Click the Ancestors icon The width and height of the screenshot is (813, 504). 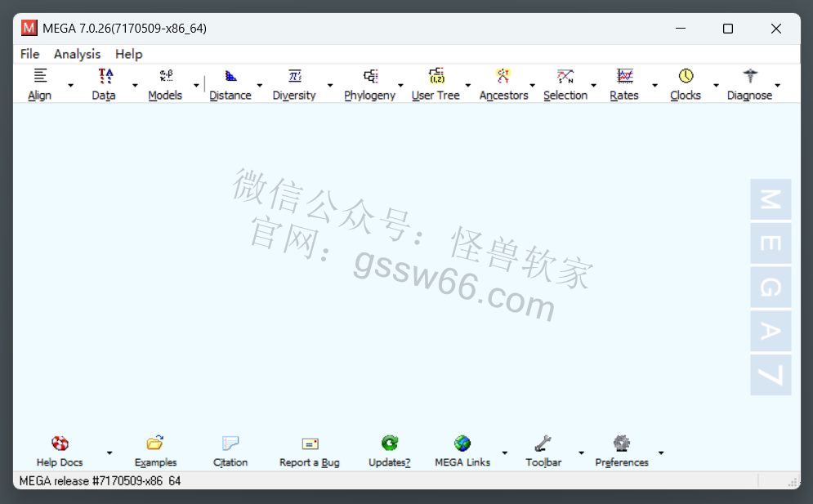503,76
